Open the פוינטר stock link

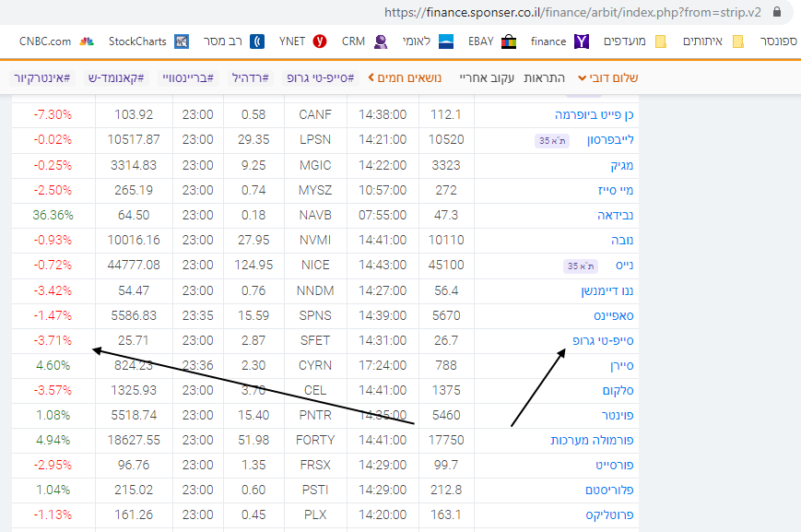pos(618,415)
